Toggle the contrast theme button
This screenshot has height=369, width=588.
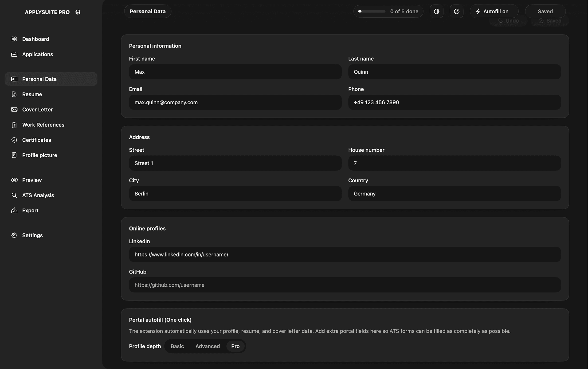pyautogui.click(x=437, y=11)
